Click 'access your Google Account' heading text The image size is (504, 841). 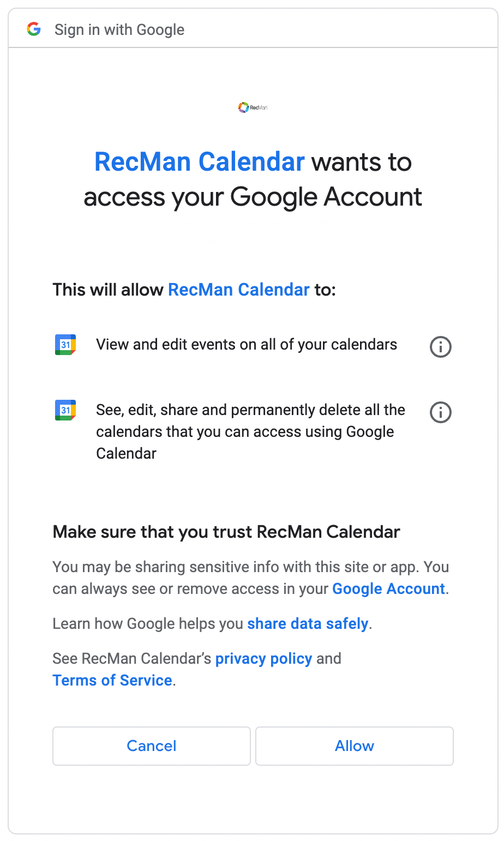(253, 197)
